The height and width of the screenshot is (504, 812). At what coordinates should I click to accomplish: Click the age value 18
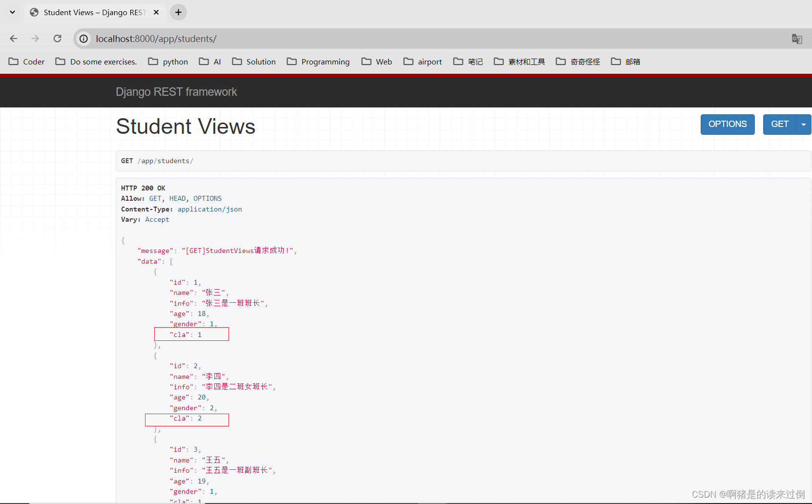pos(202,314)
